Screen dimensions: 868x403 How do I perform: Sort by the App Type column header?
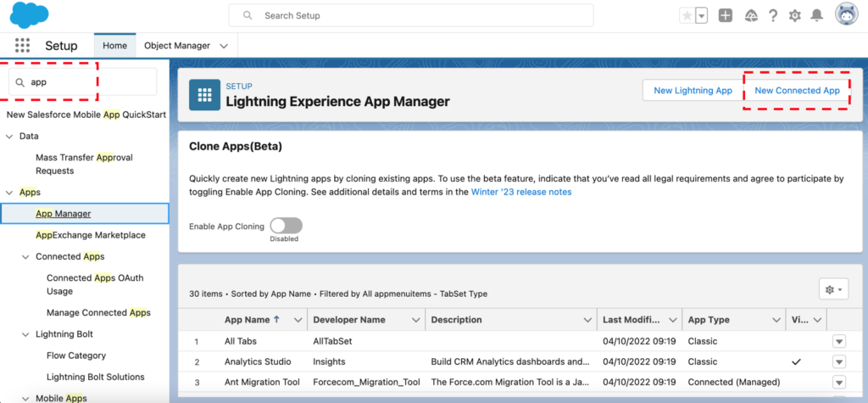click(708, 320)
